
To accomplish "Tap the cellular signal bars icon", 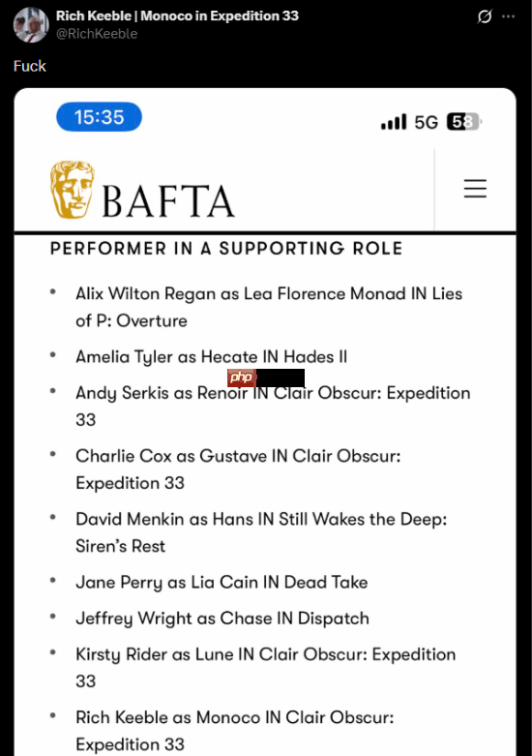I will click(x=394, y=122).
